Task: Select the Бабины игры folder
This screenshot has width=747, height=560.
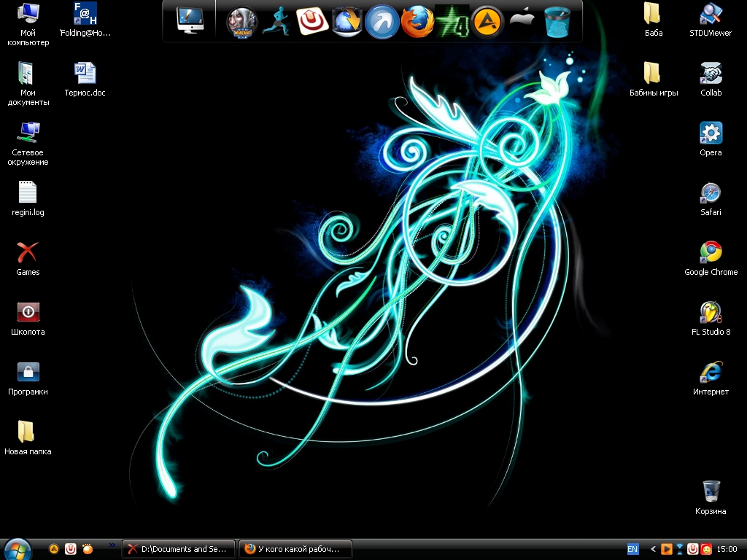Action: point(651,74)
